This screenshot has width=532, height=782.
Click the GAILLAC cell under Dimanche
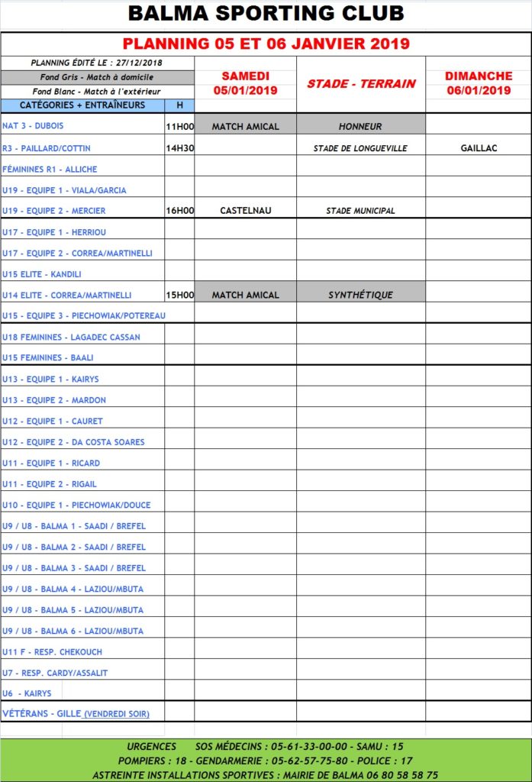click(x=479, y=148)
